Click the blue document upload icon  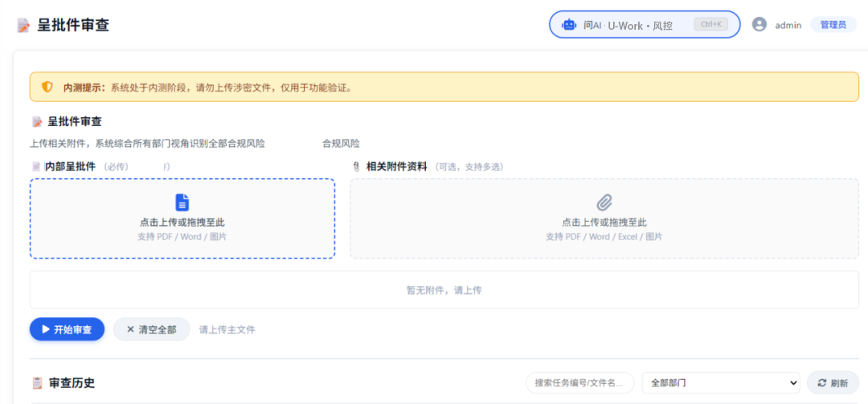(x=182, y=202)
